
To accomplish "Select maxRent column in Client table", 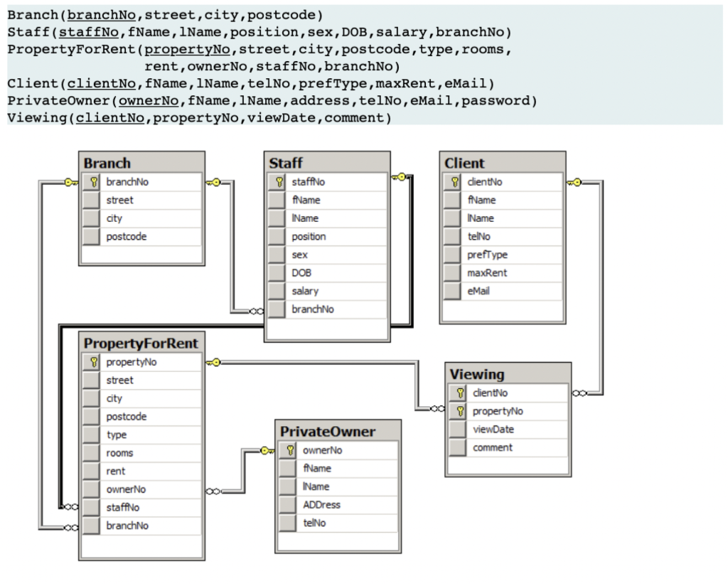I will (503, 272).
